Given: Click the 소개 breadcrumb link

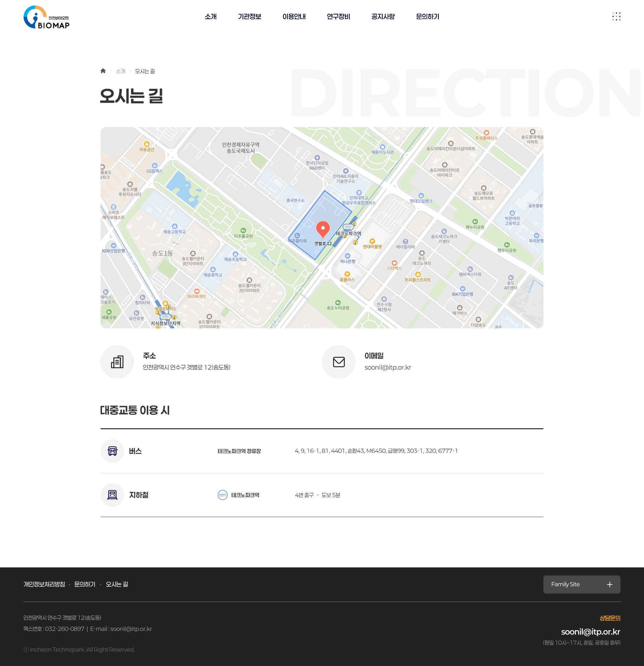Looking at the screenshot, I should (121, 71).
